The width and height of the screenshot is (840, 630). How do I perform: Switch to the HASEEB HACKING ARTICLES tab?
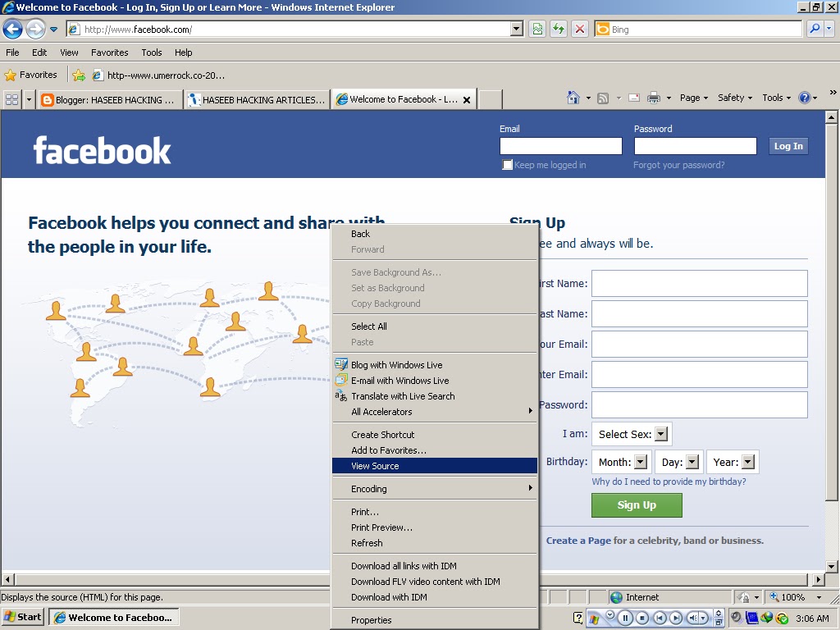click(257, 99)
